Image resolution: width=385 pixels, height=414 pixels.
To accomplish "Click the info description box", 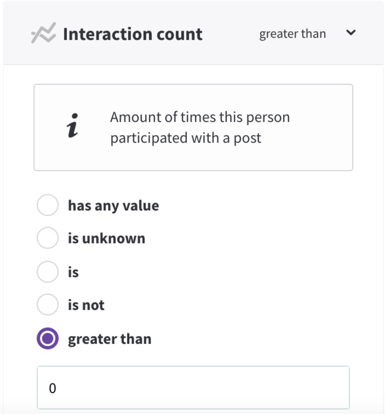I will point(193,127).
